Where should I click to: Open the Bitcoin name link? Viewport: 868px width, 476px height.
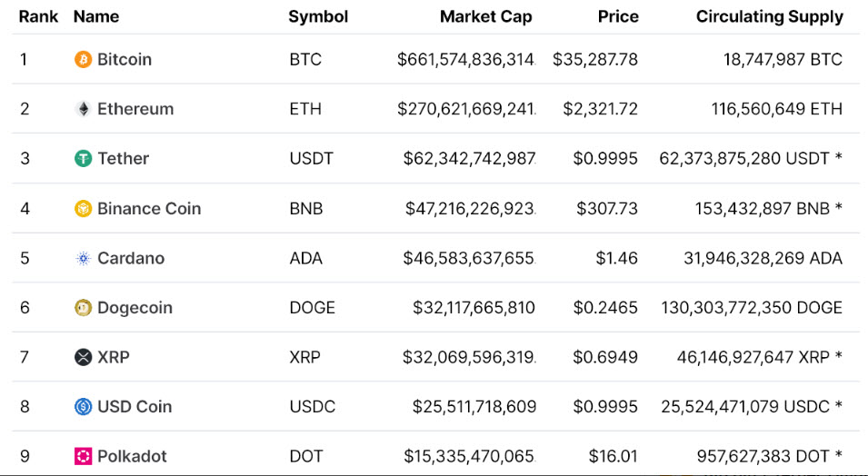tap(125, 59)
